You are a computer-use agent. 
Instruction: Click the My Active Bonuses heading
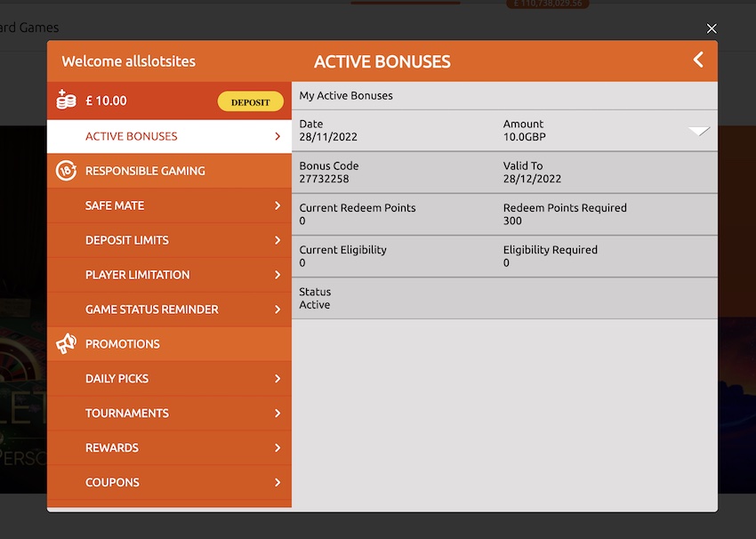coord(346,95)
